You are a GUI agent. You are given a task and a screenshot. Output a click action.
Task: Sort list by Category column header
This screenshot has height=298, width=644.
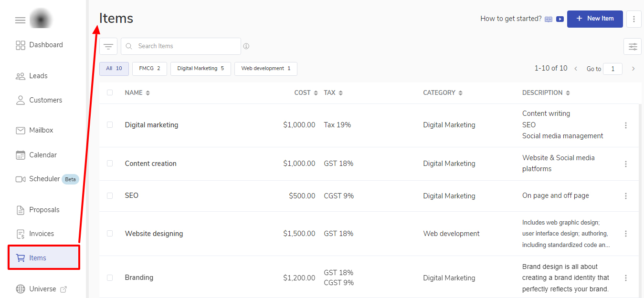coord(460,93)
